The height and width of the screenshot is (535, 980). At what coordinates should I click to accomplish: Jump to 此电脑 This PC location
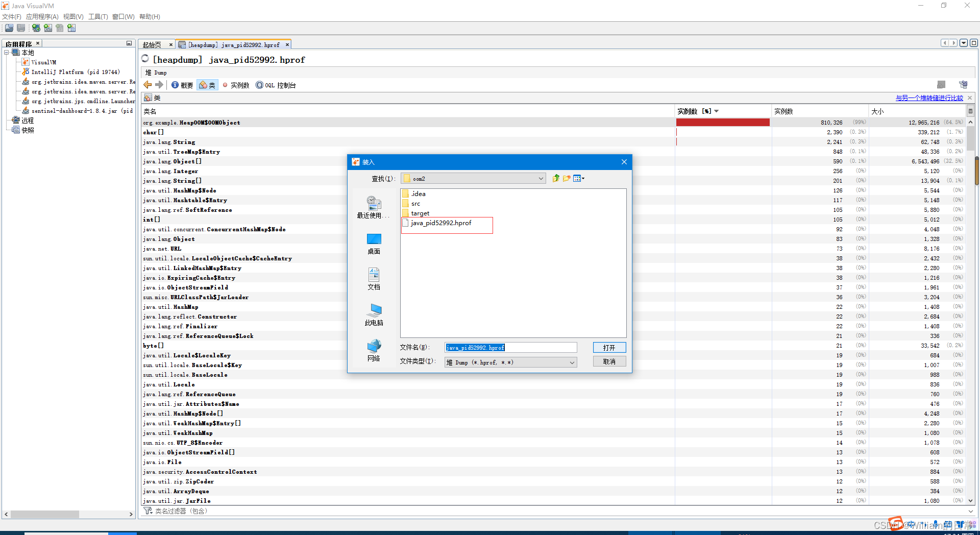point(374,315)
